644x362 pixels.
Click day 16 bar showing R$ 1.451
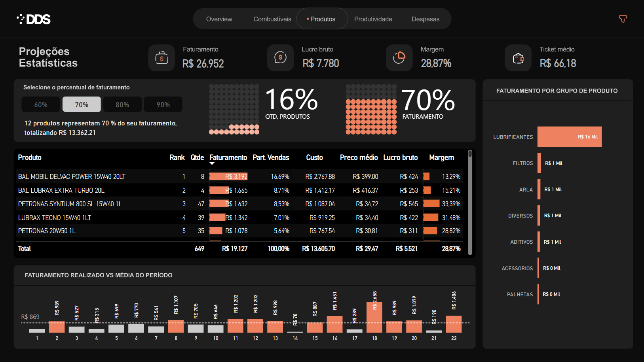click(334, 324)
